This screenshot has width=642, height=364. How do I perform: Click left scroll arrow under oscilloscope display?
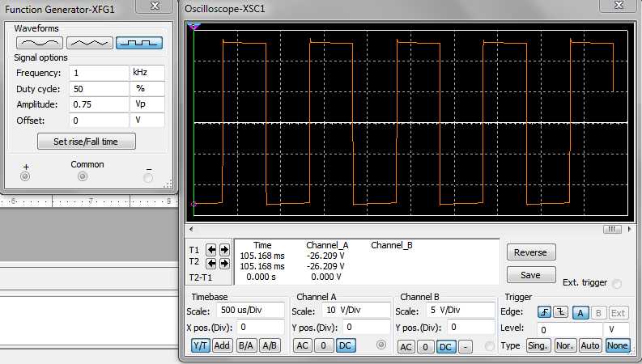click(x=191, y=229)
